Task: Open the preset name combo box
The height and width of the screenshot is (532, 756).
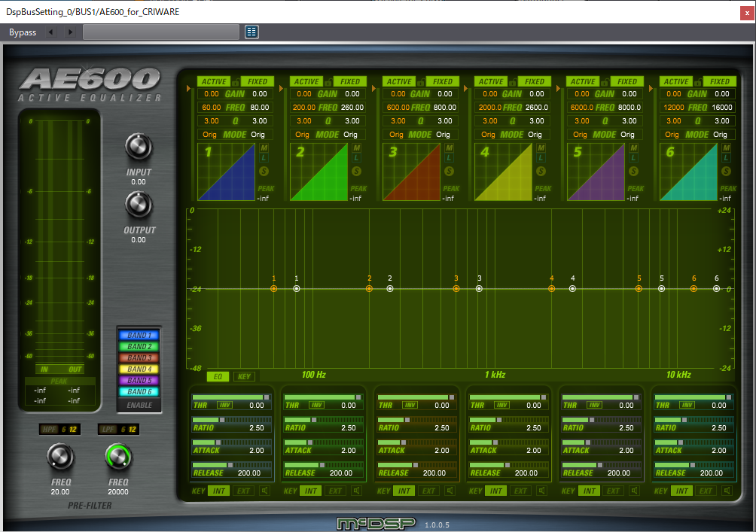Action: (161, 32)
